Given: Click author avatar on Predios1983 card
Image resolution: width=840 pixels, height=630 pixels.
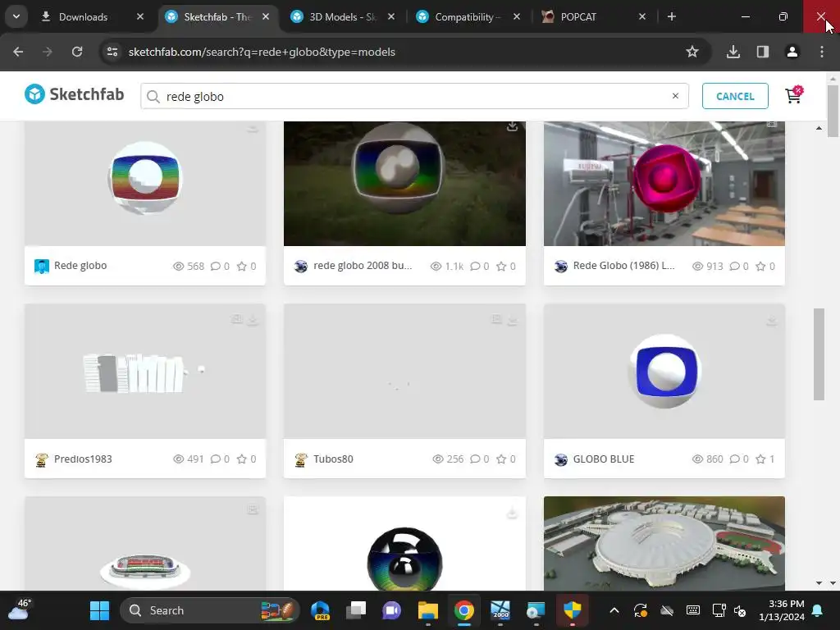Looking at the screenshot, I should tap(42, 459).
